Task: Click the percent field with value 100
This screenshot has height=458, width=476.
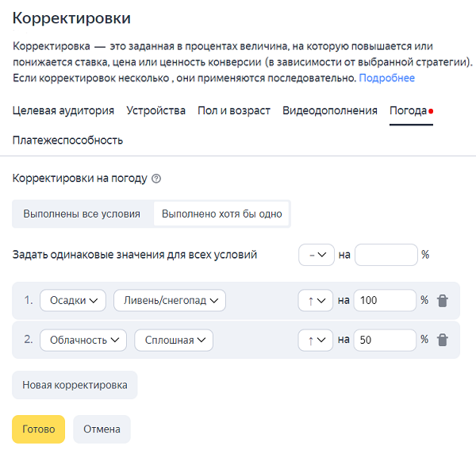Action: pyautogui.click(x=385, y=301)
